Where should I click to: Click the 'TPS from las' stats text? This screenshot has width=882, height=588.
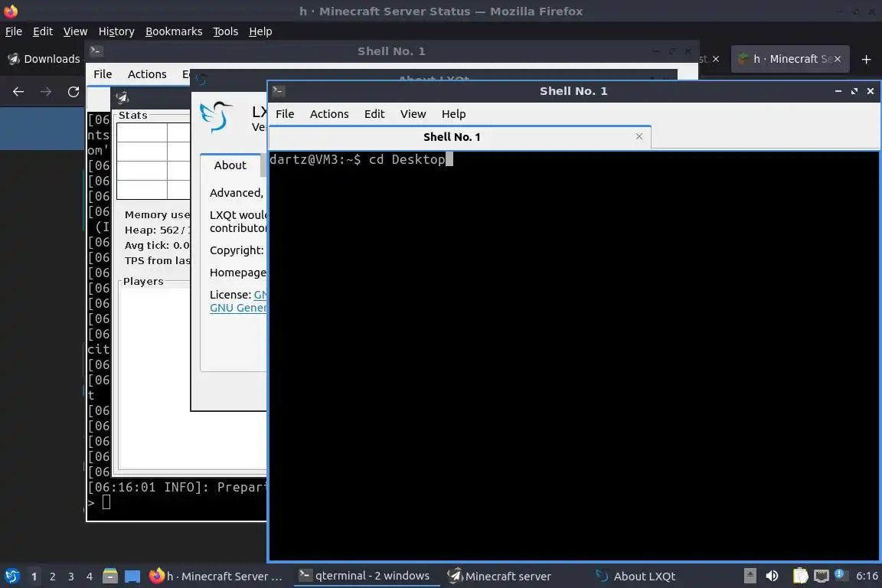click(x=158, y=260)
